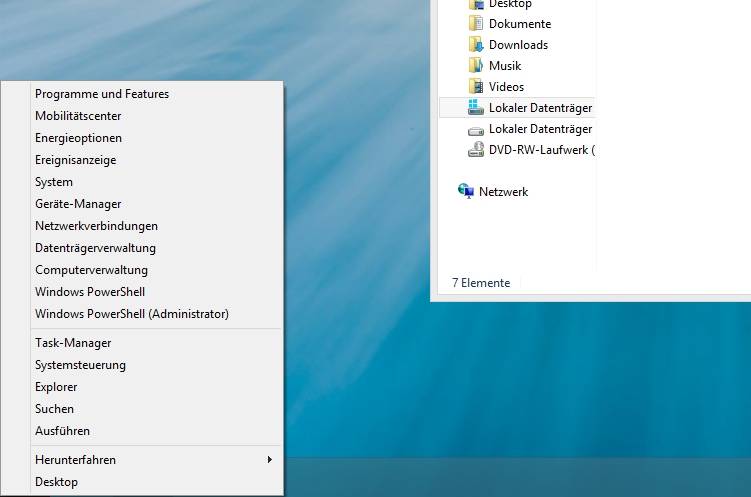Click the Downloads folder icon in Explorer
The image size is (751, 497).
476,45
